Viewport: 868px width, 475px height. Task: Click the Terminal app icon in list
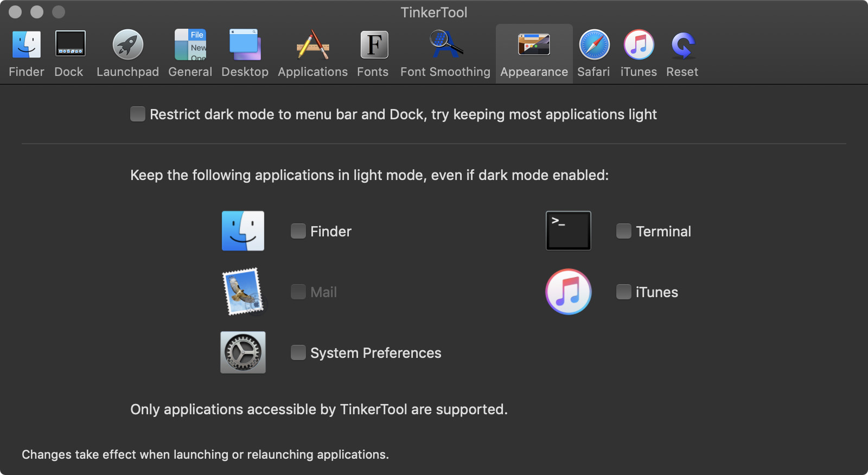pos(569,231)
